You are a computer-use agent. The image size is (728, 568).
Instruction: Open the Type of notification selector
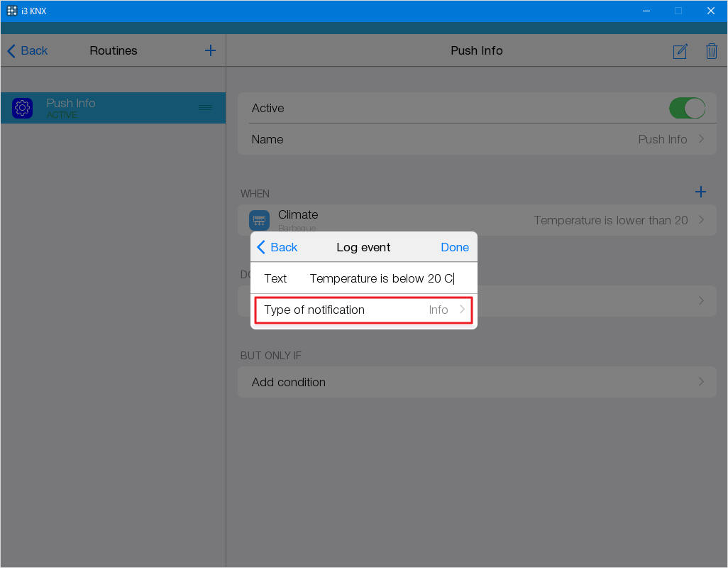click(x=363, y=310)
